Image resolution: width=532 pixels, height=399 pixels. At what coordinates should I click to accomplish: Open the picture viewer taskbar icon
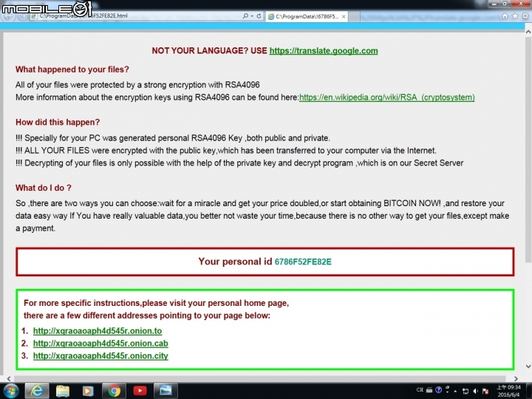[x=166, y=391]
